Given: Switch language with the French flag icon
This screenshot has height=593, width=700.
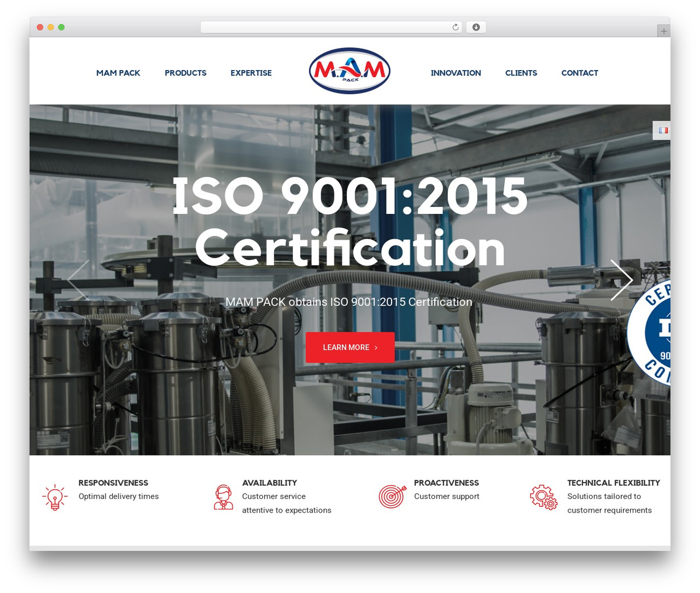Looking at the screenshot, I should tap(663, 130).
